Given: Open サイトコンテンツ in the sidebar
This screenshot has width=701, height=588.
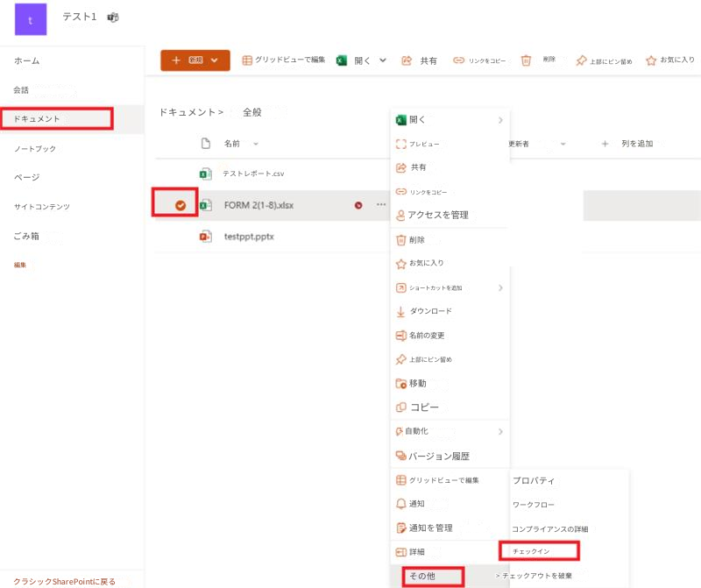Looking at the screenshot, I should pyautogui.click(x=41, y=207).
